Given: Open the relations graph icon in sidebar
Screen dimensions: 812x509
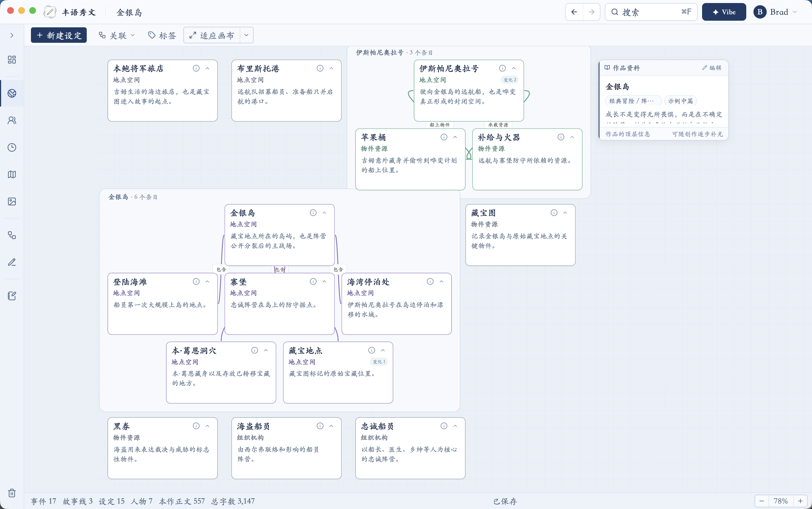Looking at the screenshot, I should [12, 235].
